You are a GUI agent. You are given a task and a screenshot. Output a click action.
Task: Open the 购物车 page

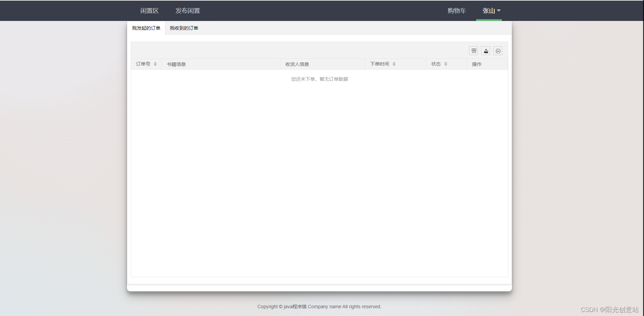457,11
